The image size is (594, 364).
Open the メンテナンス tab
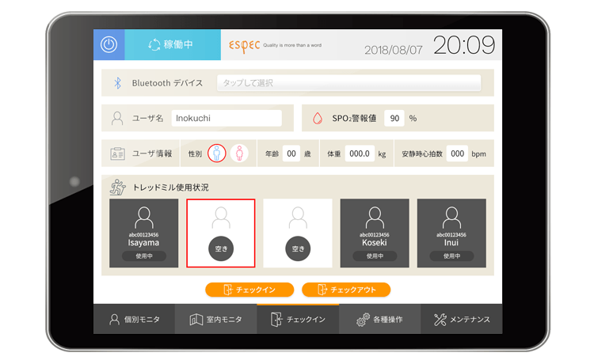pyautogui.click(x=462, y=320)
